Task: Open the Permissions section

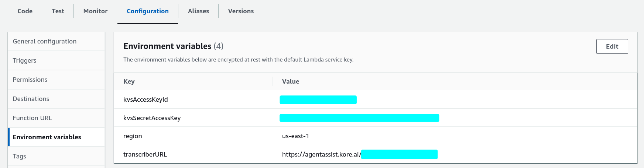Action: [x=30, y=80]
